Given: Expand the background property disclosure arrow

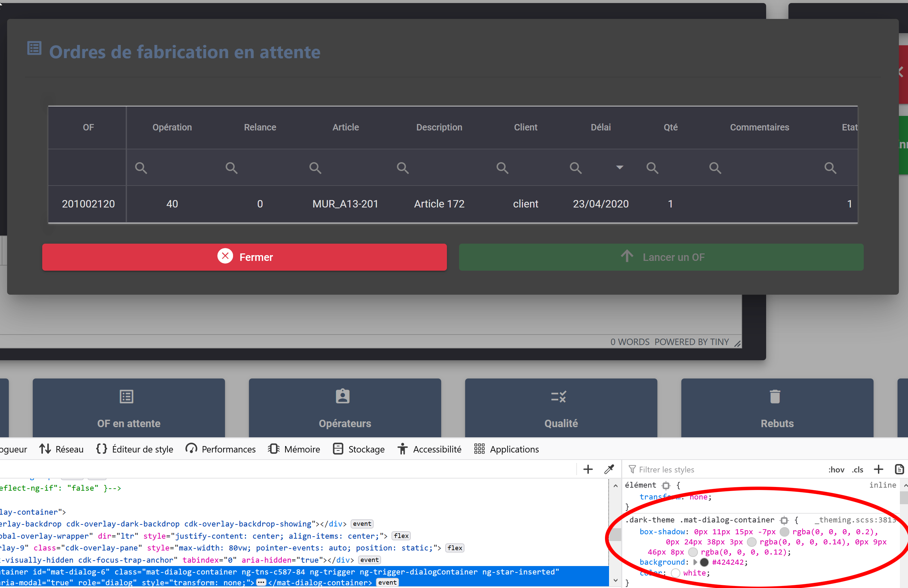Looking at the screenshot, I should pyautogui.click(x=695, y=562).
